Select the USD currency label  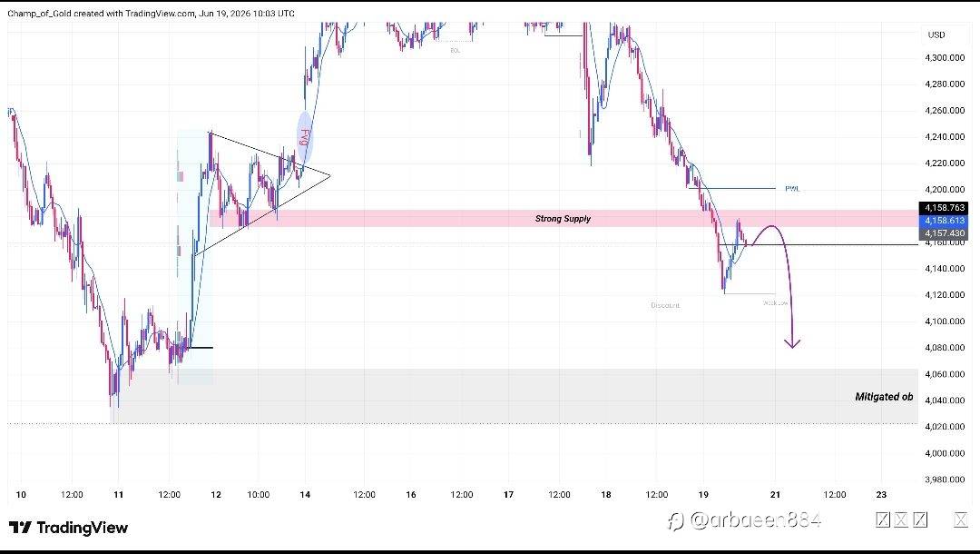[x=936, y=35]
